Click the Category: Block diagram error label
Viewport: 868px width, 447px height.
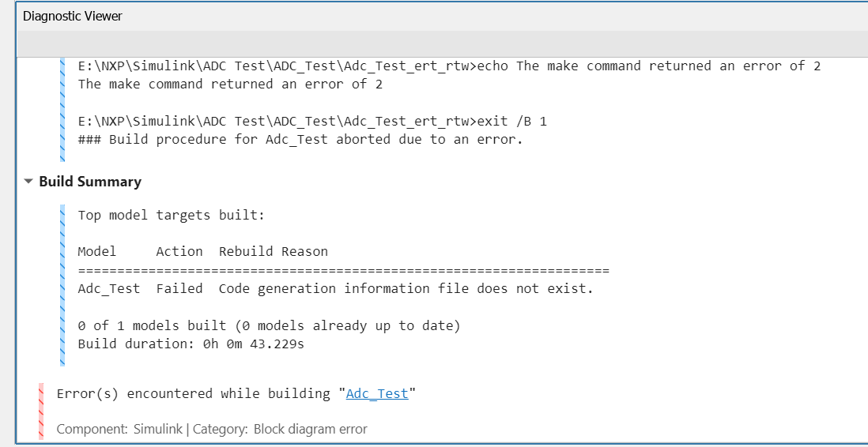(x=280, y=430)
